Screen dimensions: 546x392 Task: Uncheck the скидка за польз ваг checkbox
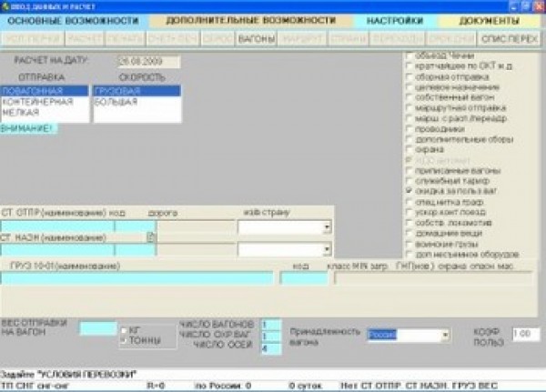point(409,191)
